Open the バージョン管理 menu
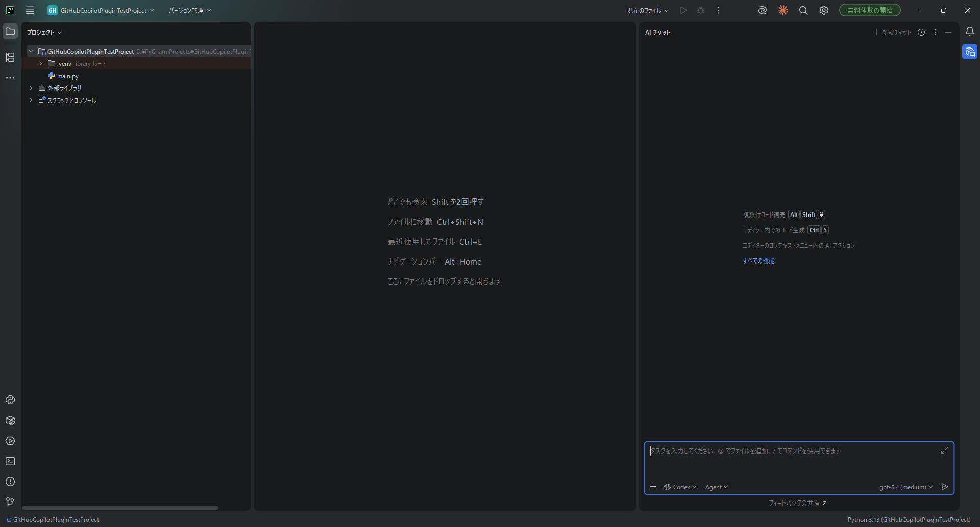 (189, 10)
